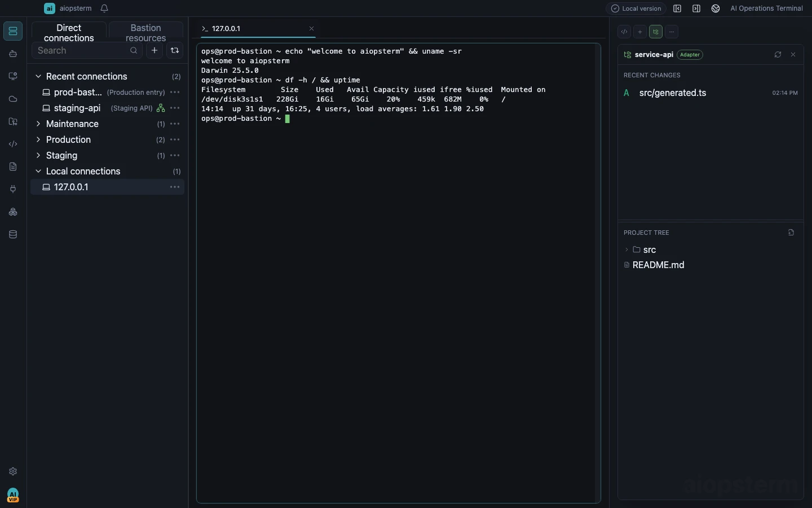The image size is (812, 508).
Task: Expand the src folder in project tree
Action: [x=710, y=249]
